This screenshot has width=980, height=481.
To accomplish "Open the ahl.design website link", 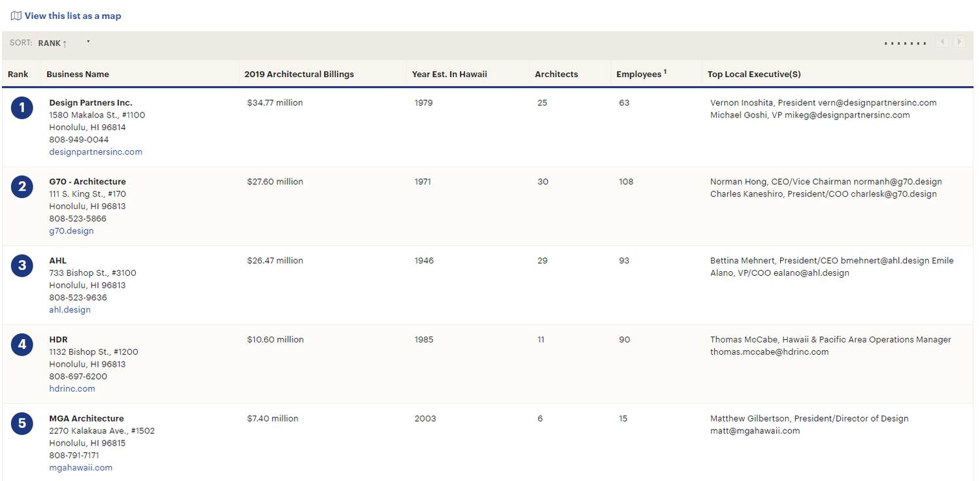I will tap(70, 310).
